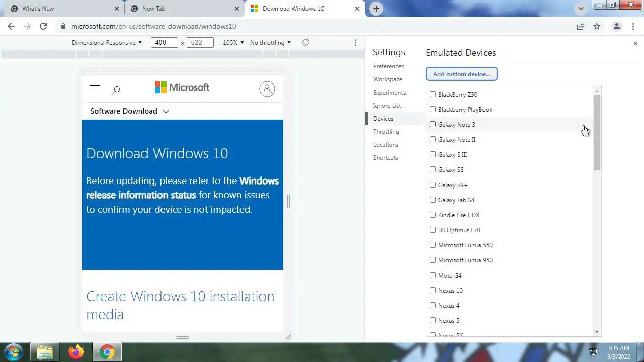Open the No throttling dropdown
644x362 pixels.
pyautogui.click(x=270, y=43)
